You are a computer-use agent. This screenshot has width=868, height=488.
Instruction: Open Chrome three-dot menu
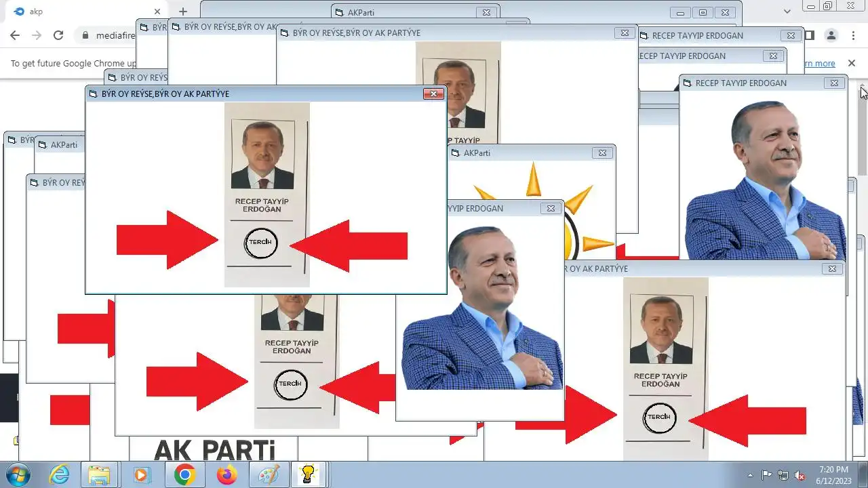(x=853, y=35)
